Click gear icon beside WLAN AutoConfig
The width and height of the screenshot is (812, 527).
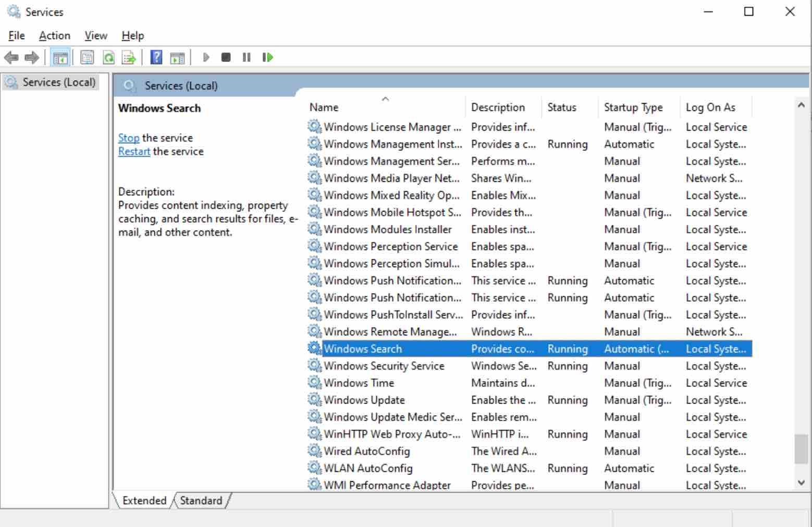coord(314,468)
